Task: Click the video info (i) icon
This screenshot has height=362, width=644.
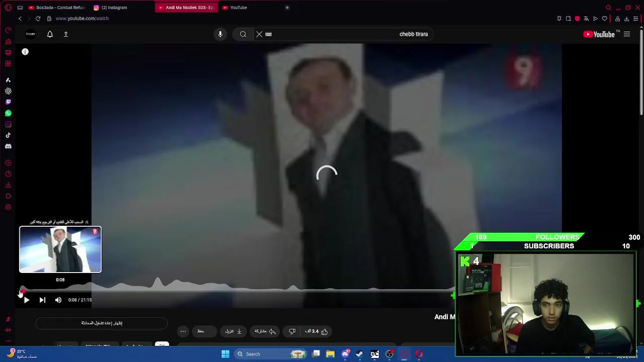Action: point(25,52)
